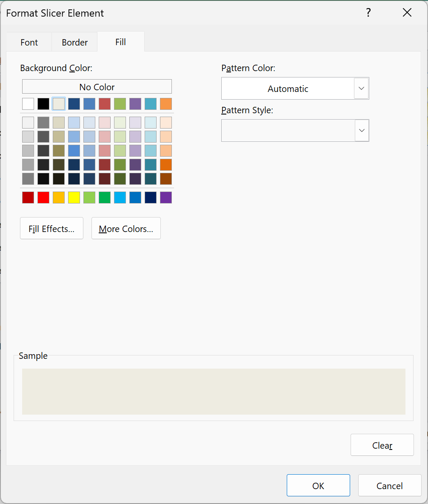Expand the Pattern Color dropdown arrow

(x=361, y=89)
